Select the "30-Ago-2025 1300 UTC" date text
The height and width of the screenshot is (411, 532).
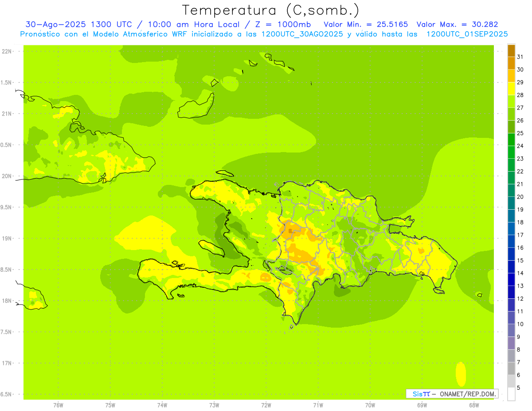pos(78,24)
